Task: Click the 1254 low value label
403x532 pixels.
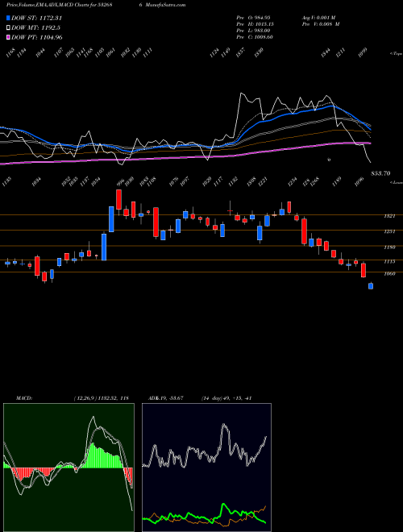Action: click(292, 181)
